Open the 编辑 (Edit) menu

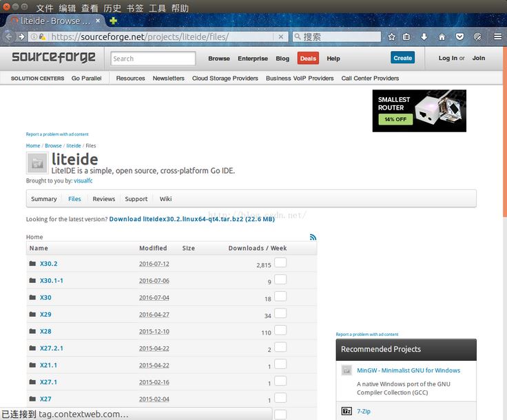coord(68,8)
